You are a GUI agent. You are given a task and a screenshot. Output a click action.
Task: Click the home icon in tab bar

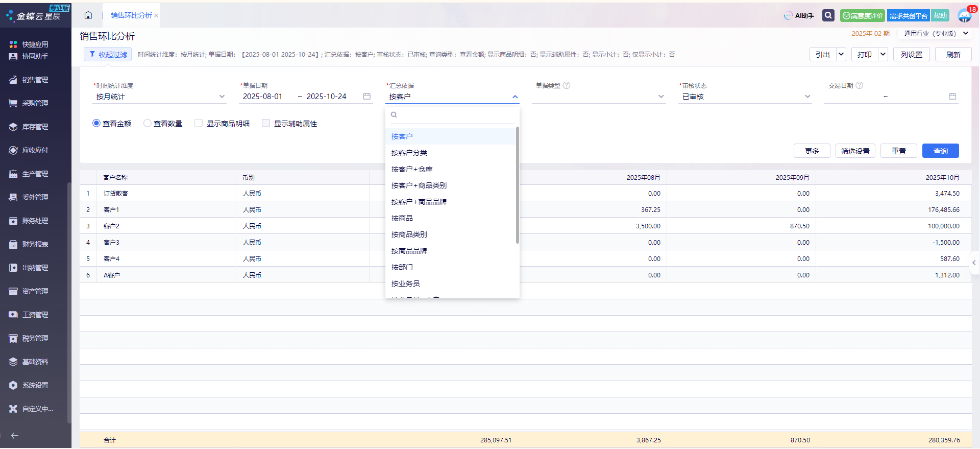(x=88, y=15)
